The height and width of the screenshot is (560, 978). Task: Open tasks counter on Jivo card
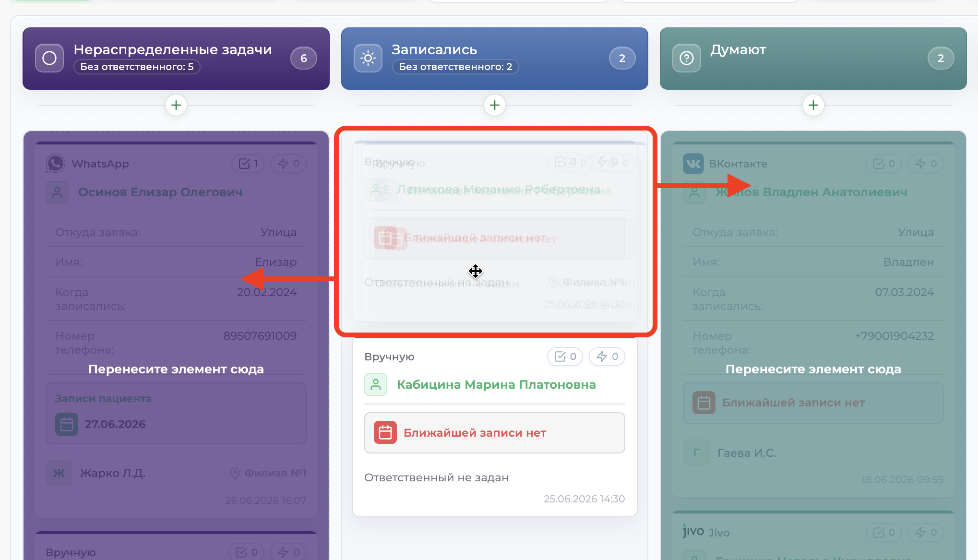pos(883,532)
